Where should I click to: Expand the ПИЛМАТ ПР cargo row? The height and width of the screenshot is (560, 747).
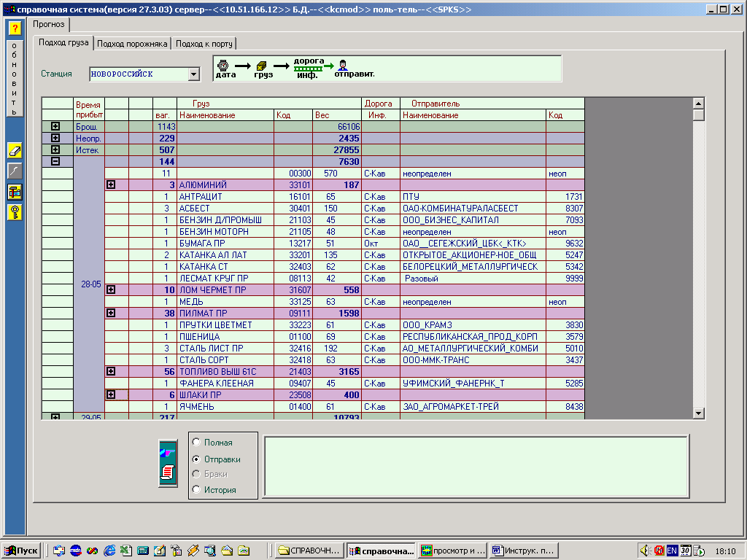(111, 313)
